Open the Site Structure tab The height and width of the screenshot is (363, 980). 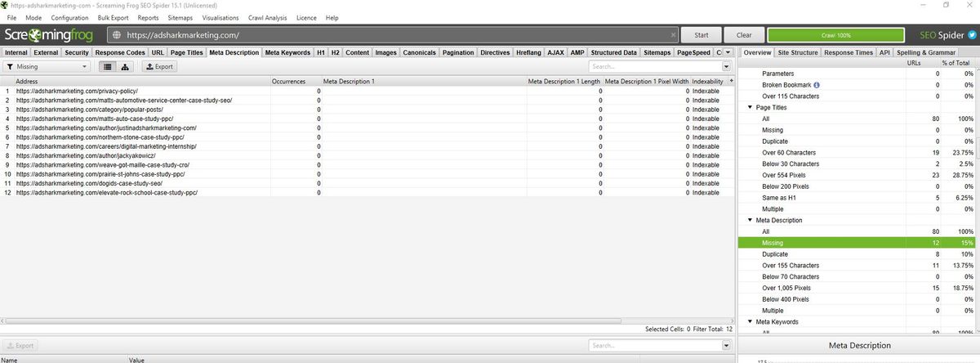pos(798,52)
